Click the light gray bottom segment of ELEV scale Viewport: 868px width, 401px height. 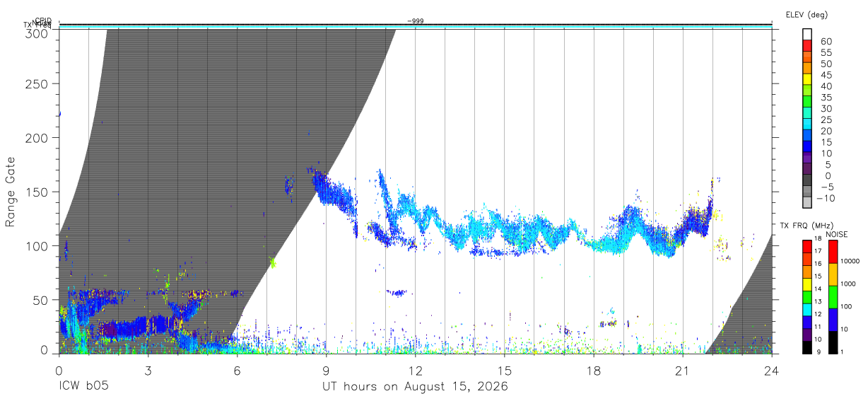[807, 204]
